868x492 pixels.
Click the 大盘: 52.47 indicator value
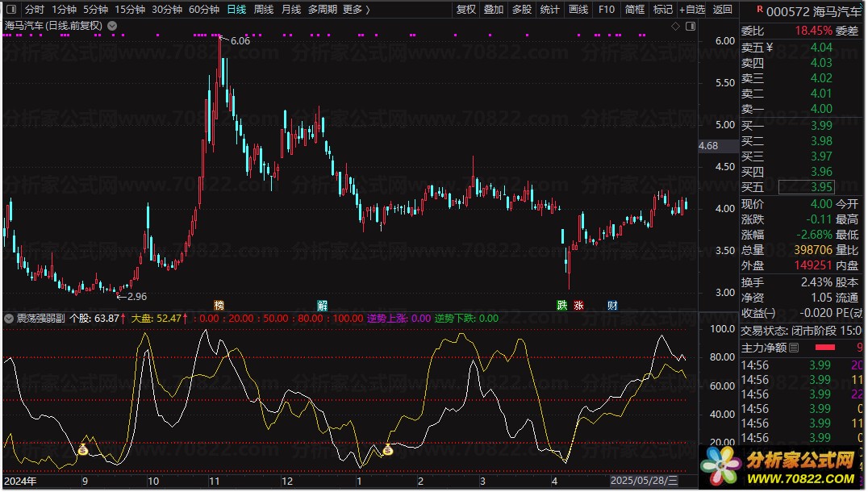(x=160, y=319)
